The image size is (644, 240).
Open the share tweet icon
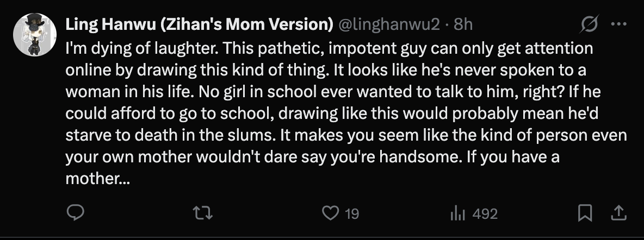click(x=618, y=213)
